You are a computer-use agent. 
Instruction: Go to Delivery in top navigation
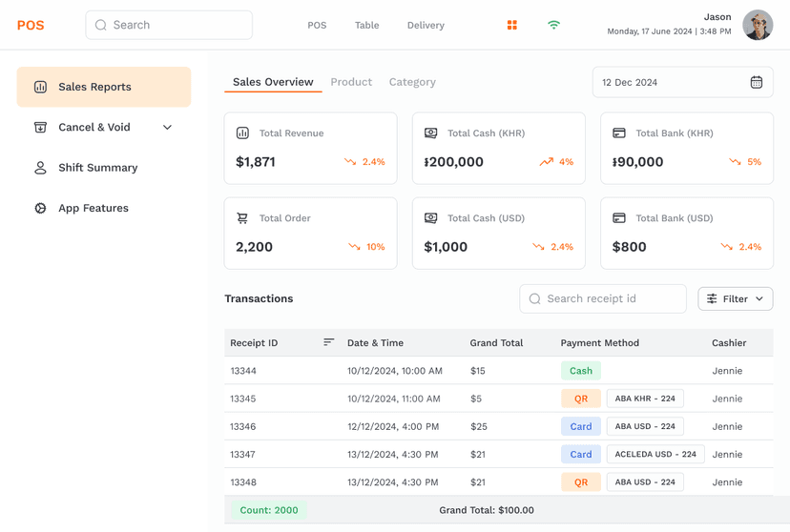pyautogui.click(x=426, y=26)
